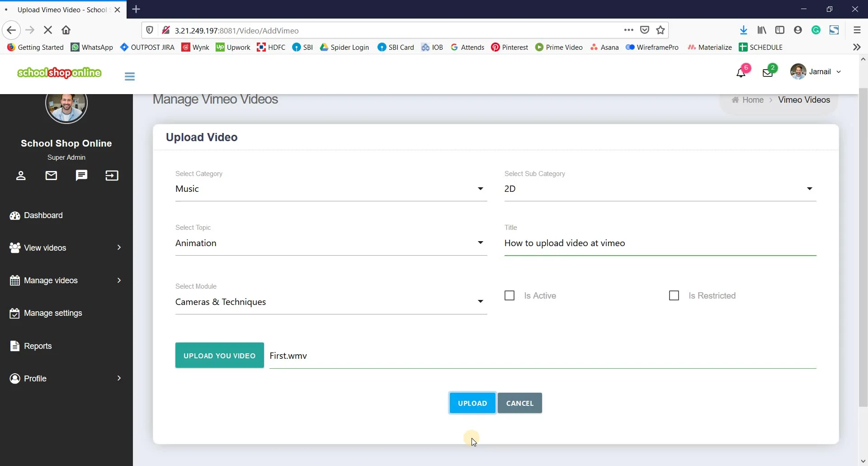Open the Materialize bookmark

tap(709, 47)
